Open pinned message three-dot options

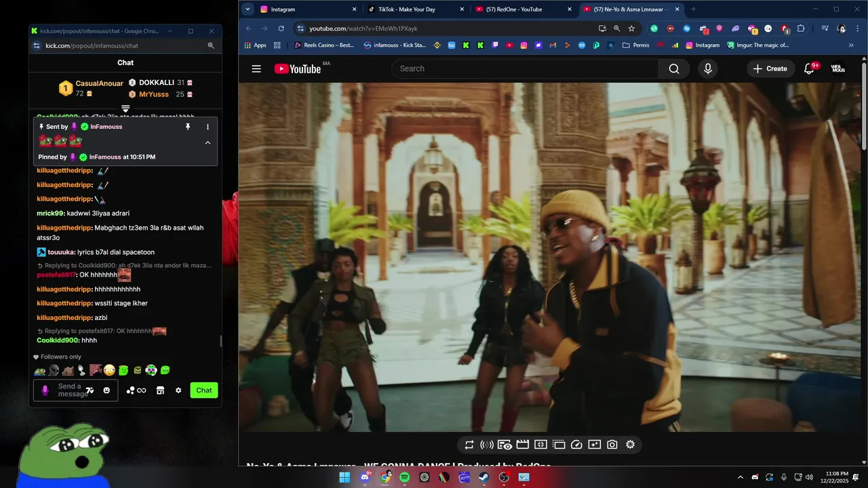pyautogui.click(x=208, y=127)
